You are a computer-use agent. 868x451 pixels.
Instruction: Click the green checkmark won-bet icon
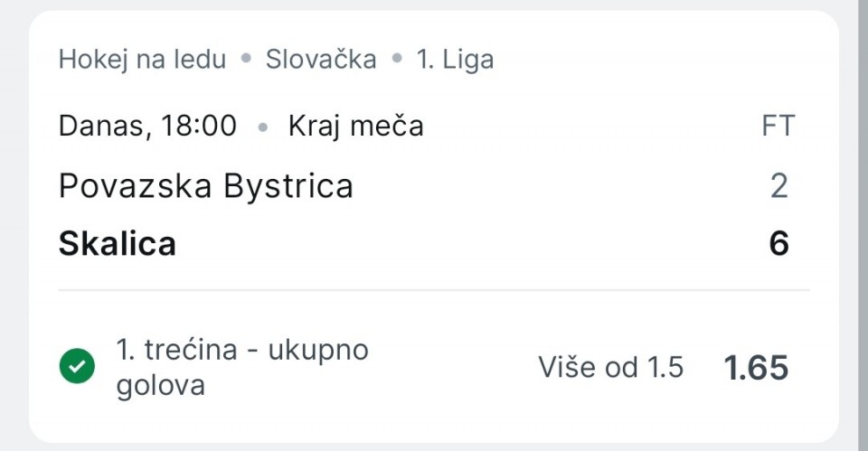point(77,367)
